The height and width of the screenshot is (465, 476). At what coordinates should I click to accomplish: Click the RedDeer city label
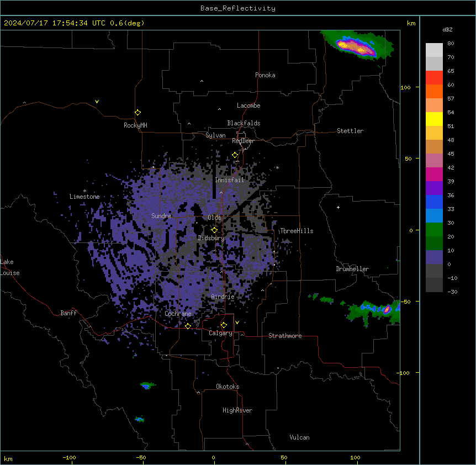[243, 141]
